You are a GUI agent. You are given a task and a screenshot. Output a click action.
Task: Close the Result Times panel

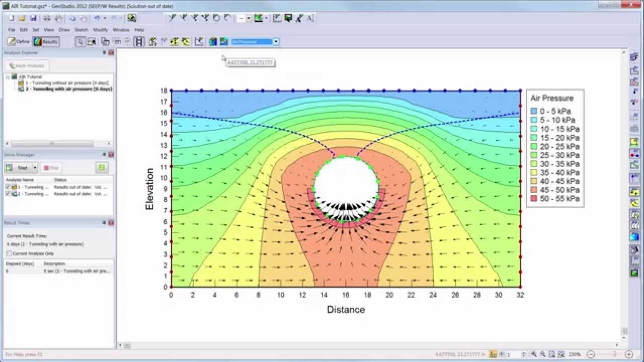[x=111, y=223]
